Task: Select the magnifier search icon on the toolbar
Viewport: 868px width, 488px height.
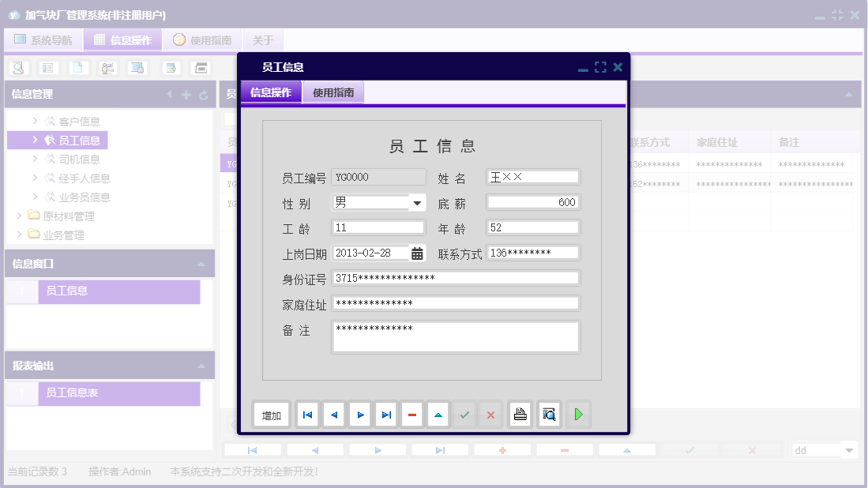Action: click(17, 68)
